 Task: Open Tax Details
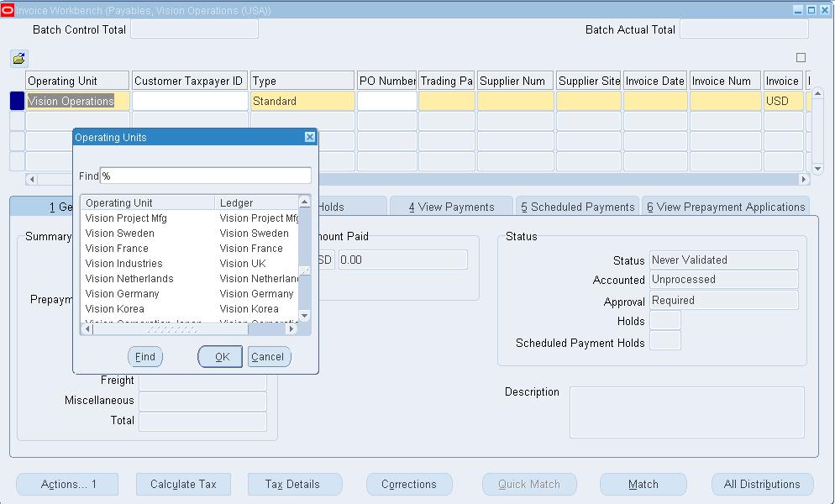point(295,484)
